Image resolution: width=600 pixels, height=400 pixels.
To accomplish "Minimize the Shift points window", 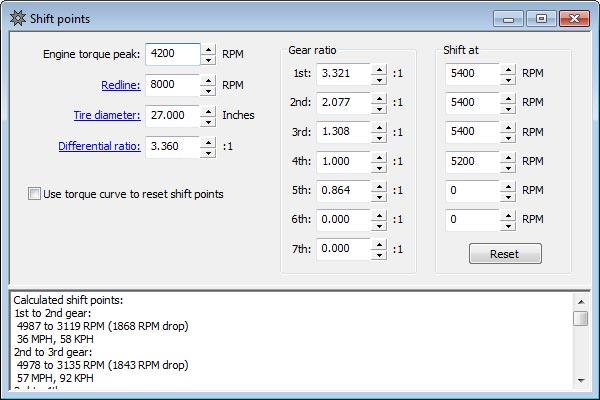I will [509, 18].
